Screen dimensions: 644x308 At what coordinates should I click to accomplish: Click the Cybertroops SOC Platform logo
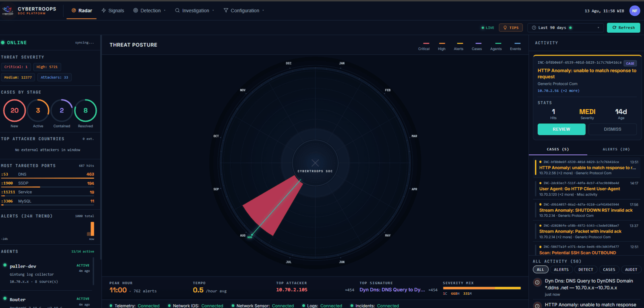click(x=29, y=10)
